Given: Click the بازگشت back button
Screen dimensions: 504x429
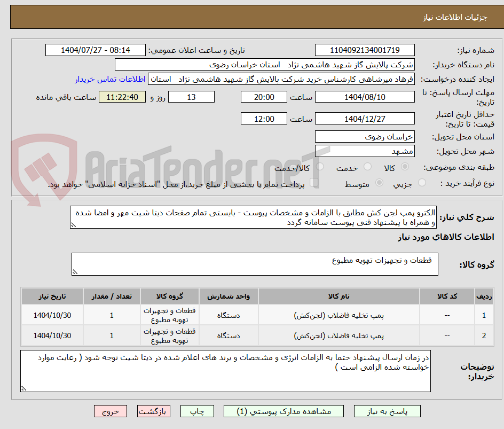Looking at the screenshot, I should coord(154,411).
